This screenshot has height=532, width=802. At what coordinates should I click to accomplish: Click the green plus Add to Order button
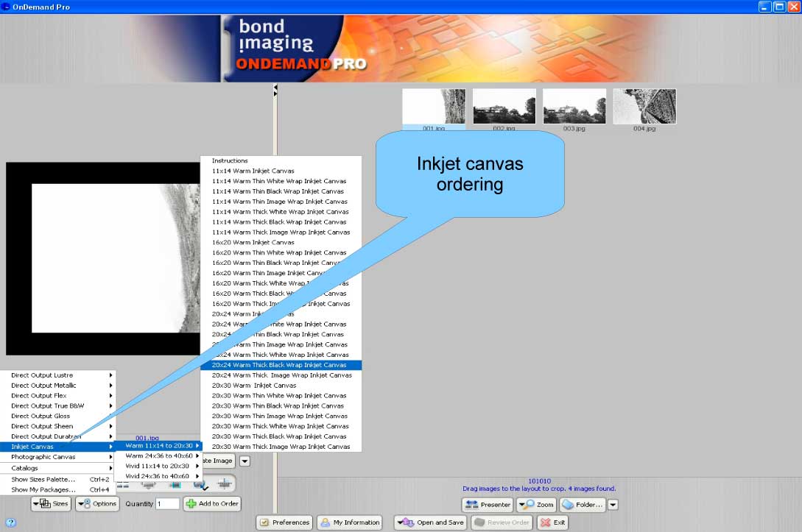[x=212, y=504]
